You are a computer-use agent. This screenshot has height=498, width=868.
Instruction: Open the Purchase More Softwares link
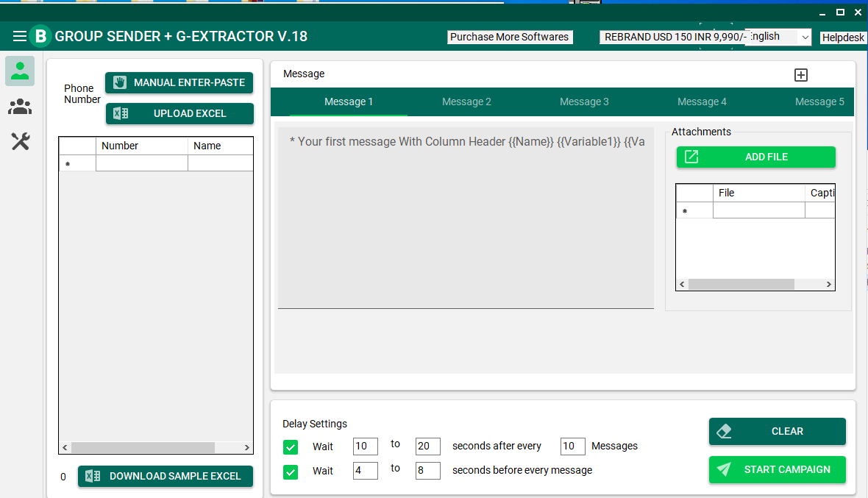pos(509,37)
